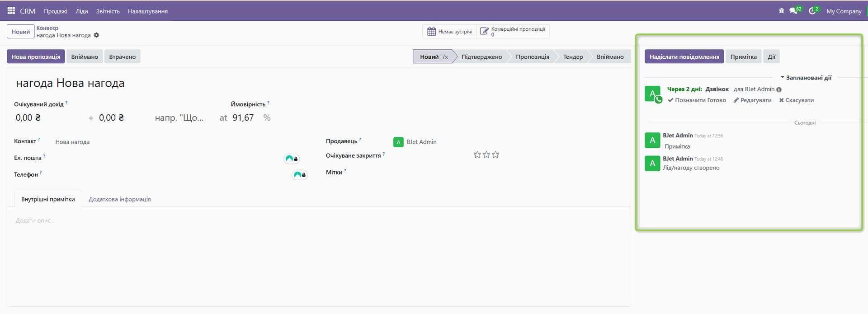
Task: Set priority to the third star
Action: [x=495, y=155]
